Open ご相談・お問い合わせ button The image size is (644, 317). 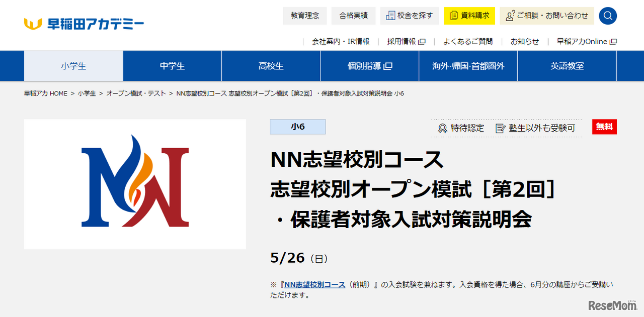tap(547, 16)
